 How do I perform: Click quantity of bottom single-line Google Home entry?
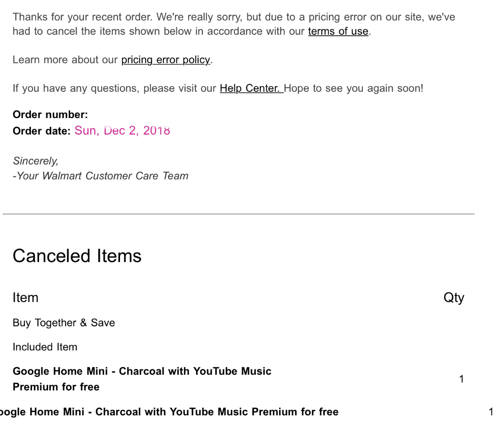point(491,413)
